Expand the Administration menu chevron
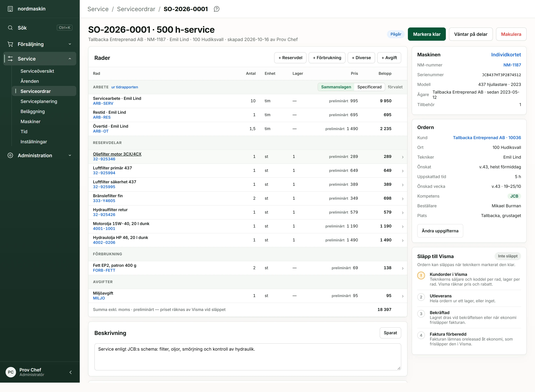This screenshot has height=392, width=535. tap(70, 155)
